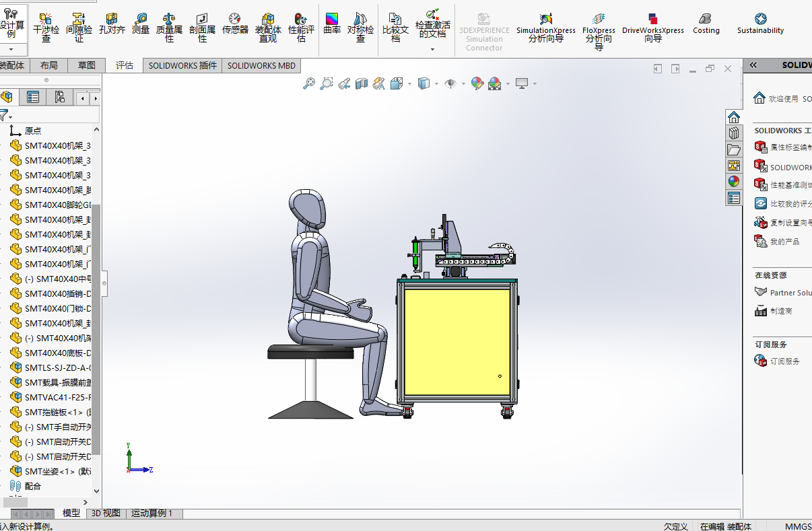Open Design Library icon in task pane

pos(734,133)
